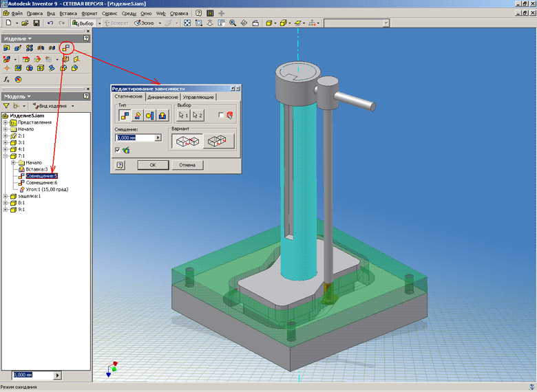Select the Tangent constraint type button
Screen dimensions: 537x392
(x=149, y=116)
